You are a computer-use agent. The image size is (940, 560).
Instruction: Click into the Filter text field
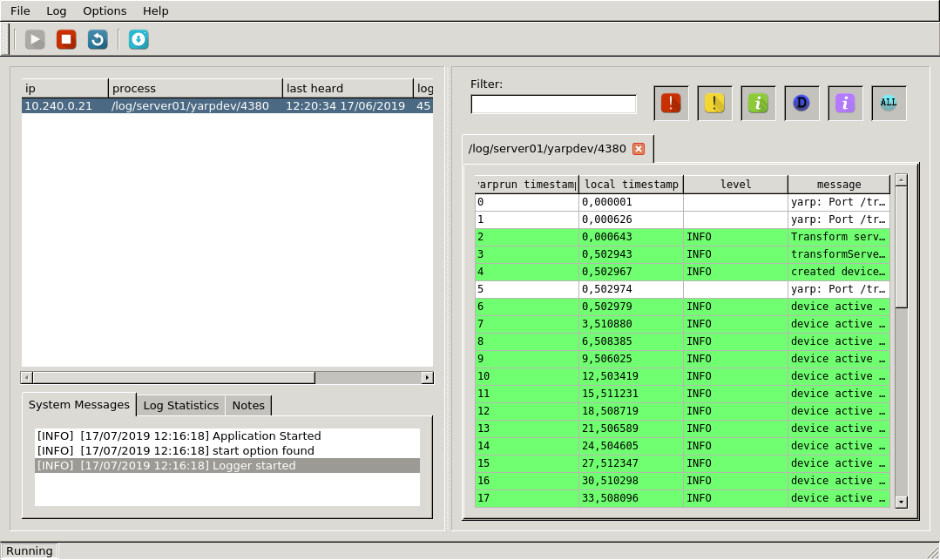click(553, 105)
